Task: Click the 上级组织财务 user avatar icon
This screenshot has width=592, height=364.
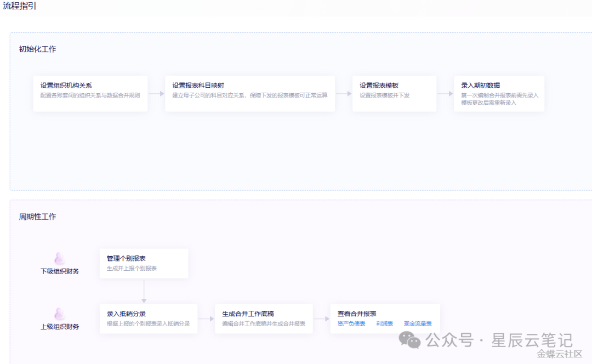Action: (60, 314)
